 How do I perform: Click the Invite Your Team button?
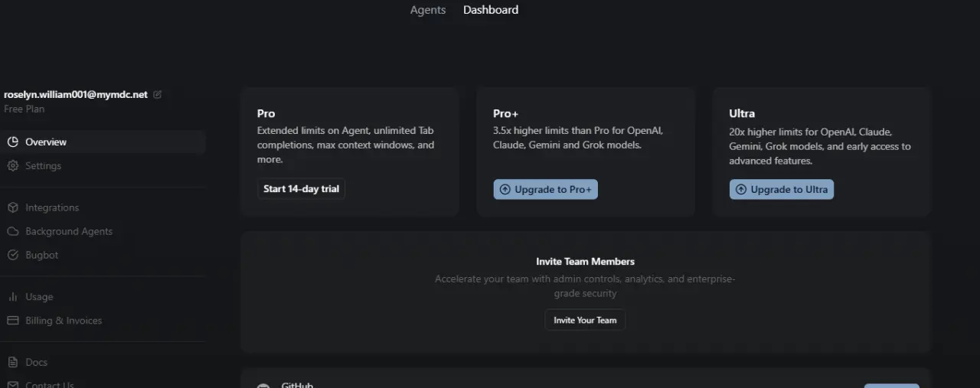click(x=585, y=320)
